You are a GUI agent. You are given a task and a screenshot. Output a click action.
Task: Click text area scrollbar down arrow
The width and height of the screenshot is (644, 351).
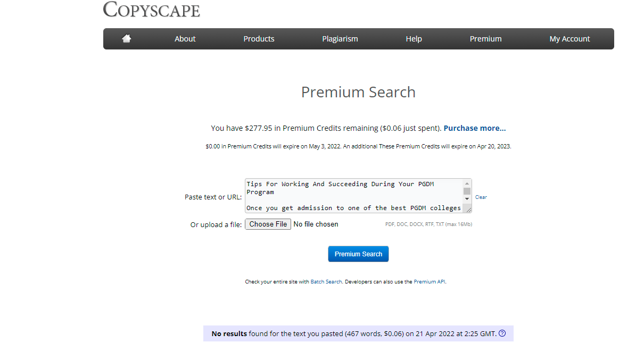click(x=467, y=199)
